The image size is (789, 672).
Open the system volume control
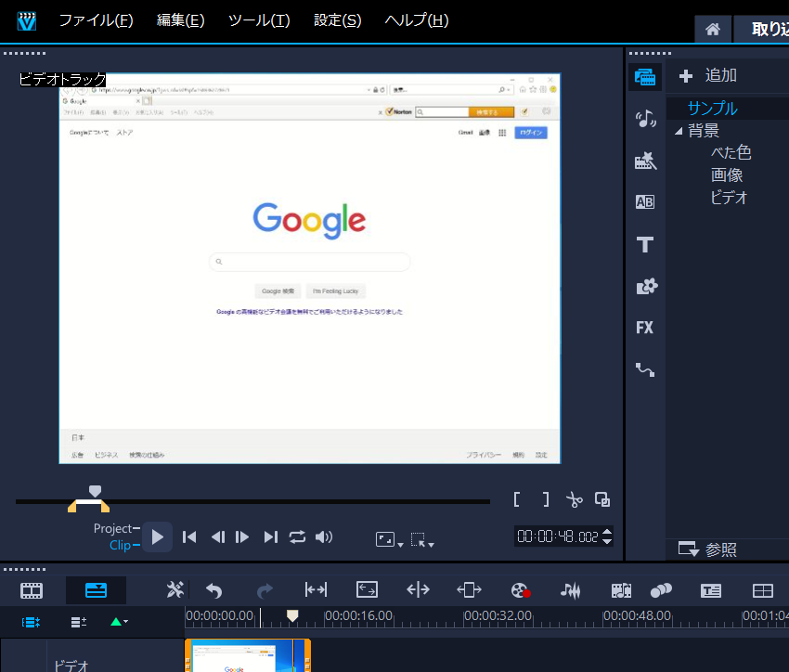(x=324, y=537)
